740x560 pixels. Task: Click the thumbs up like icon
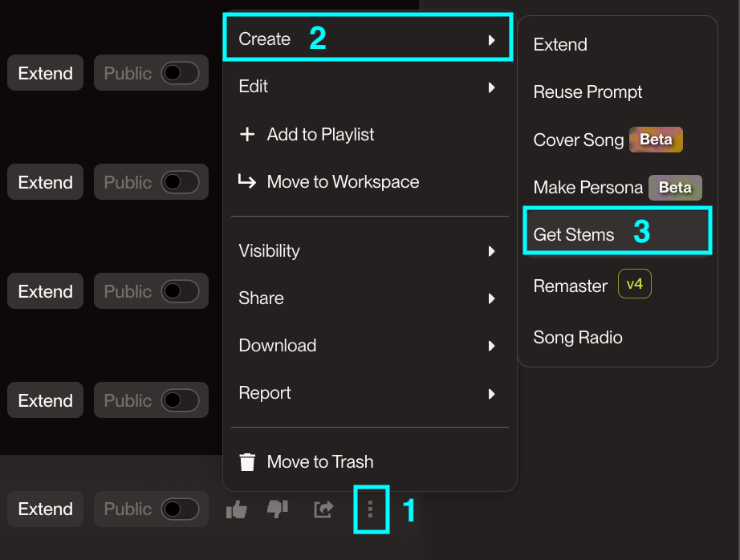tap(237, 509)
